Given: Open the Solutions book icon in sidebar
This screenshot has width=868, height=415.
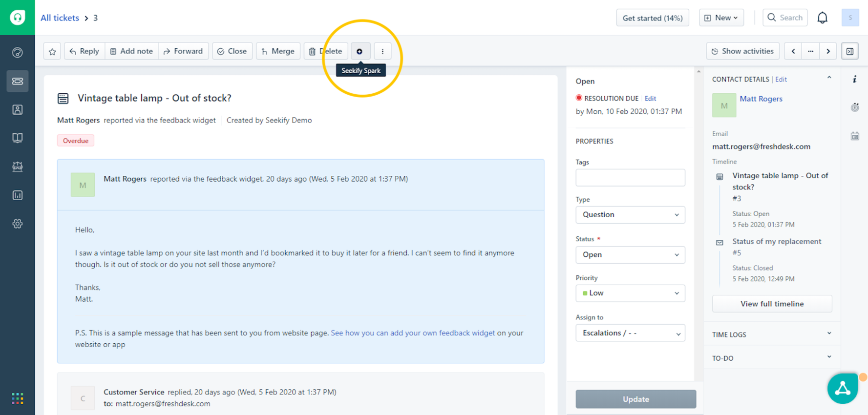Looking at the screenshot, I should click(18, 138).
